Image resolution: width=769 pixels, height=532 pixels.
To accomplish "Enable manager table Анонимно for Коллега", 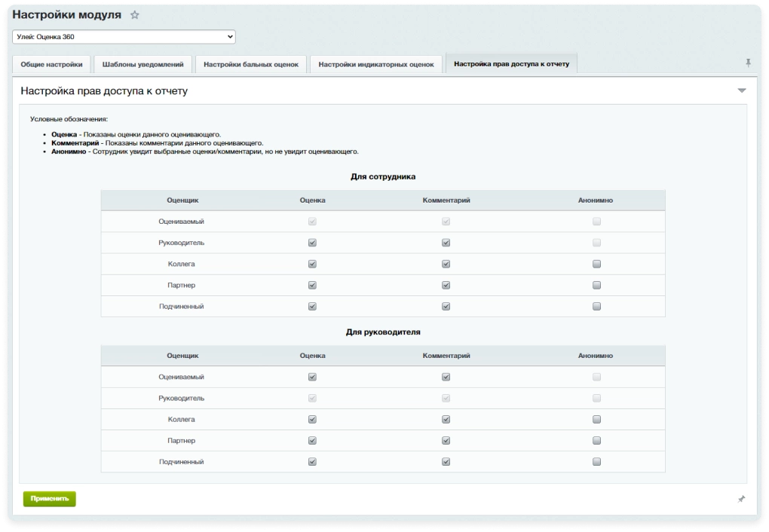I will click(596, 419).
